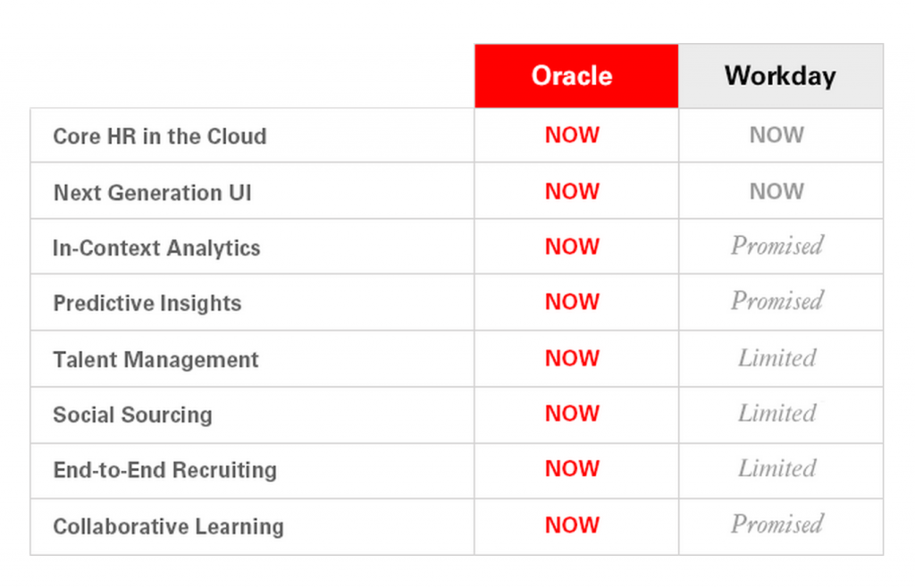Click Workday's Limited for End-to-End Recruiting
Viewport: 915px width, 588px height.
tap(776, 469)
